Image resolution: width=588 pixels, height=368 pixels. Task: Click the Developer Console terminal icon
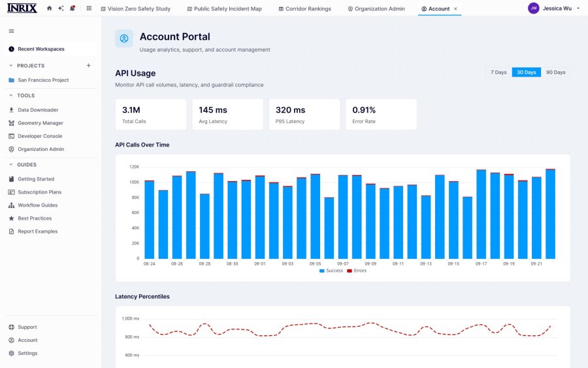tap(12, 136)
